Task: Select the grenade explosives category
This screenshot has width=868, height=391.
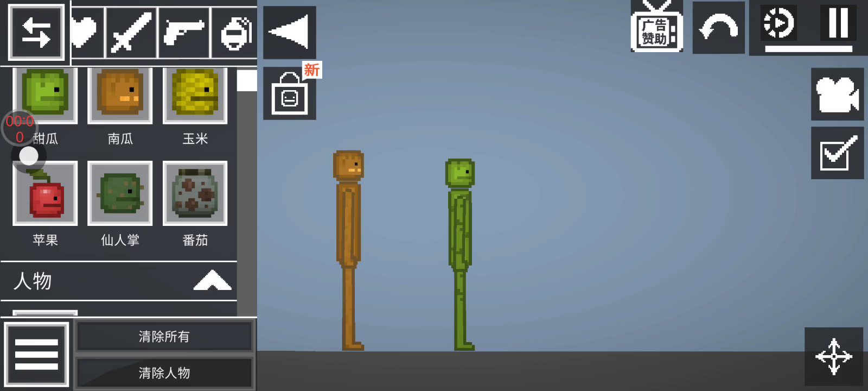Action: [235, 33]
